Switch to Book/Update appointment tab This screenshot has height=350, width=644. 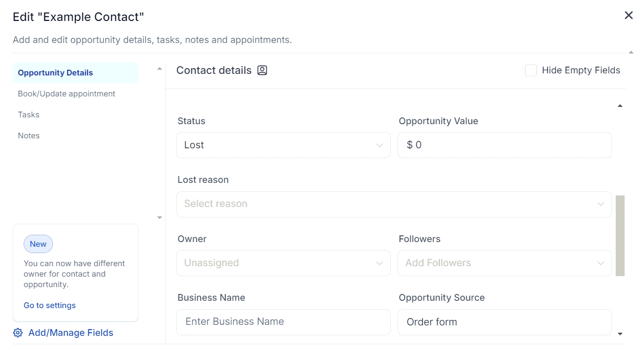67,94
